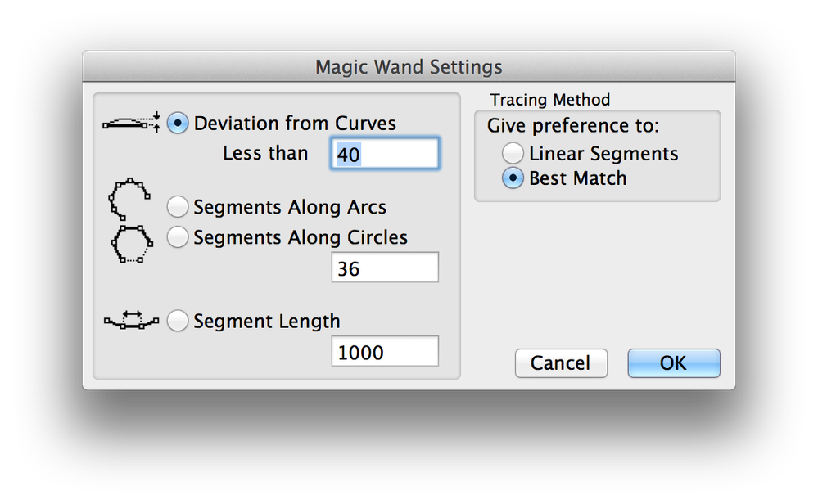Enable Segments Along Circles radio button
This screenshot has width=818, height=504.
tap(178, 237)
